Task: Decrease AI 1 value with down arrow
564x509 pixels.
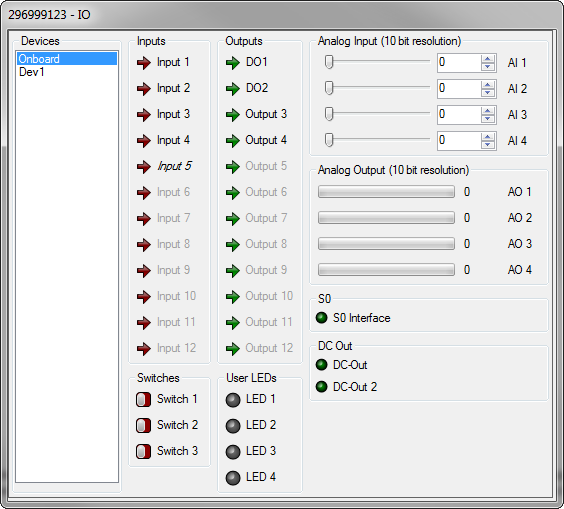Action: (x=487, y=67)
